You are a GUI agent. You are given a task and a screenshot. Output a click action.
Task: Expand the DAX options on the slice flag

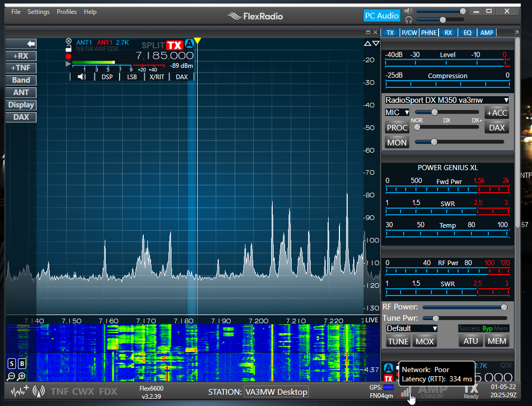click(x=181, y=77)
